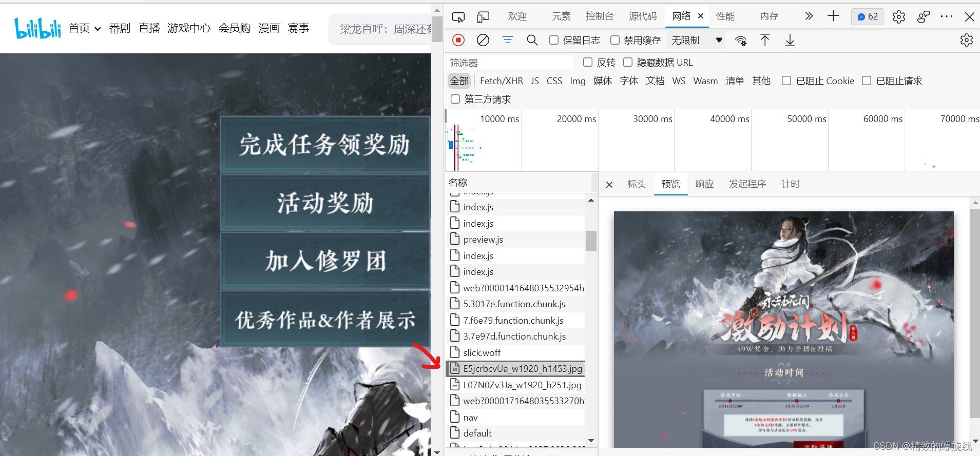Select preview.js request row
Viewport: 980px width, 456px height.
[x=515, y=239]
